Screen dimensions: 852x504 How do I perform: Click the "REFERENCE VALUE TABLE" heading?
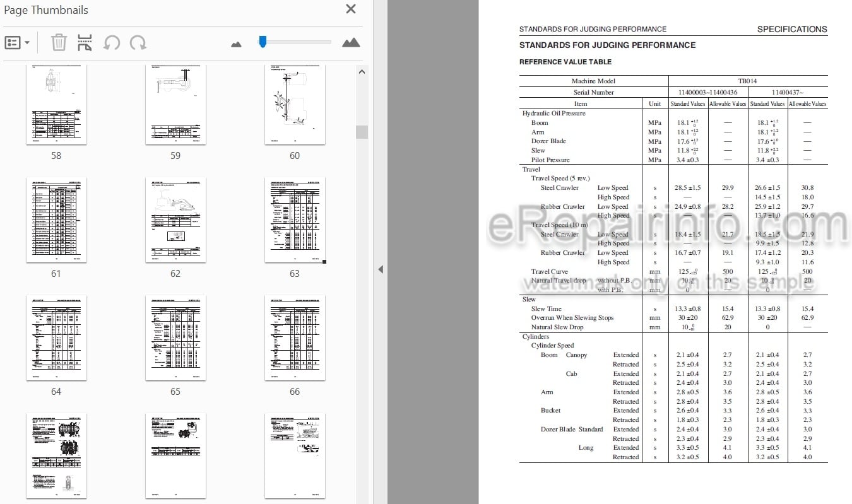click(565, 62)
